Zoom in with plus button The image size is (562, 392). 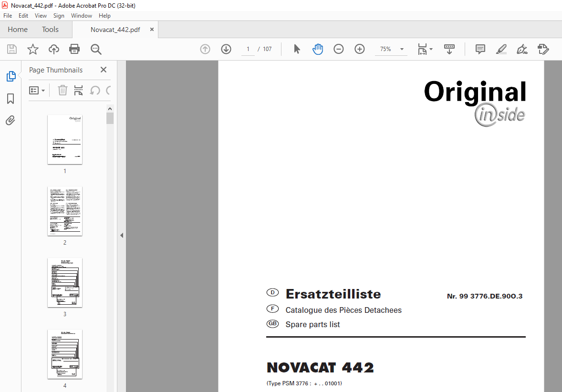click(x=360, y=49)
